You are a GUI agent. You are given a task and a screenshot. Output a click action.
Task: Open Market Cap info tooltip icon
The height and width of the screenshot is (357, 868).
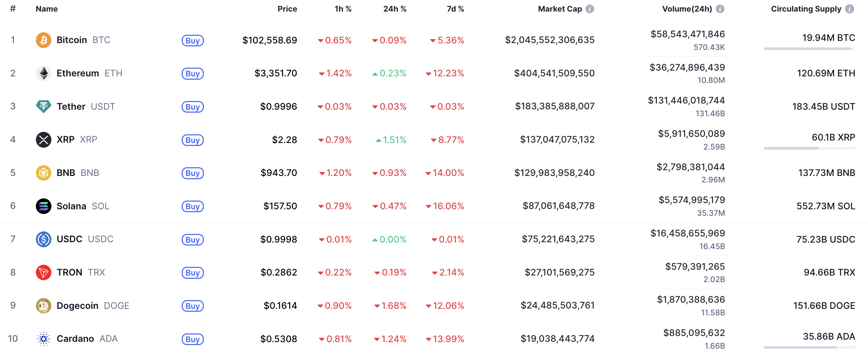click(590, 9)
